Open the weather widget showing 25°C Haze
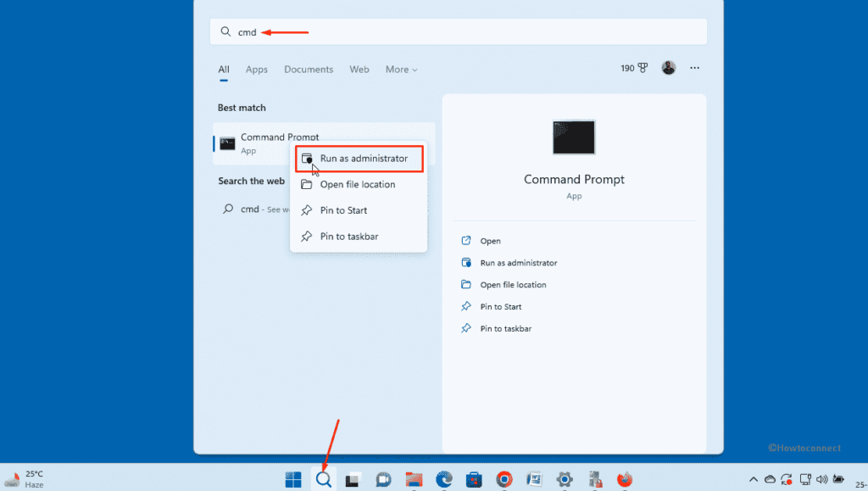This screenshot has height=491, width=868. (24, 479)
